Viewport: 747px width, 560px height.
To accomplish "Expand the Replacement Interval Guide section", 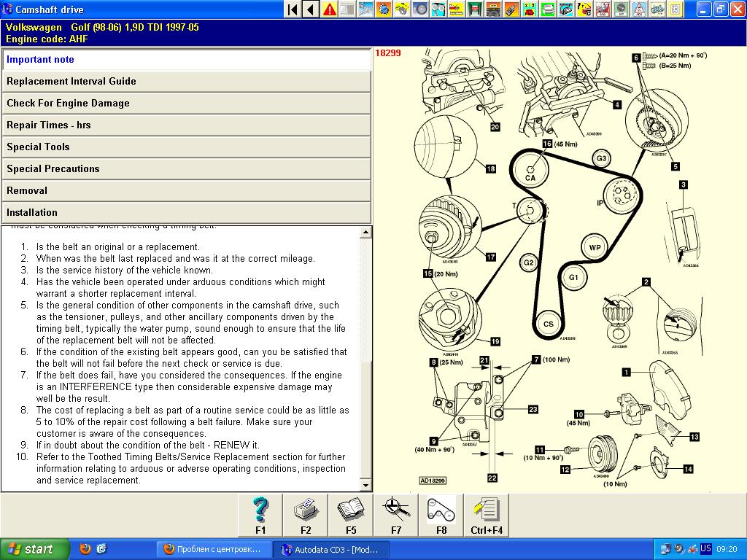I will [x=186, y=81].
